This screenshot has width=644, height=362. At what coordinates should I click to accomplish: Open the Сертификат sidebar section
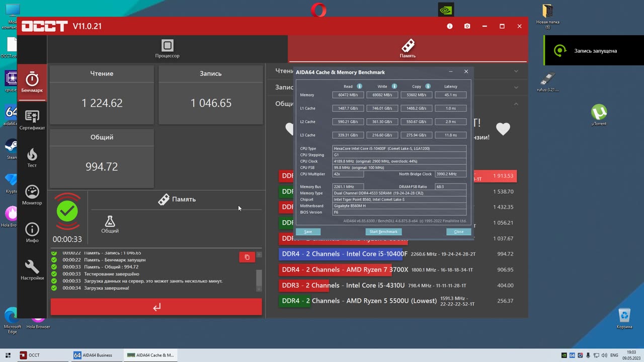pyautogui.click(x=32, y=120)
